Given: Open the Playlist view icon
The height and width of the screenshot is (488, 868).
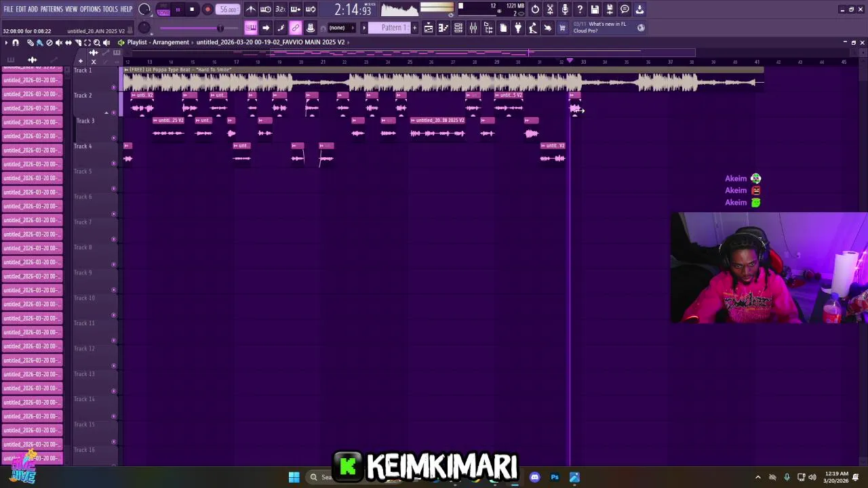Looking at the screenshot, I should tap(429, 28).
